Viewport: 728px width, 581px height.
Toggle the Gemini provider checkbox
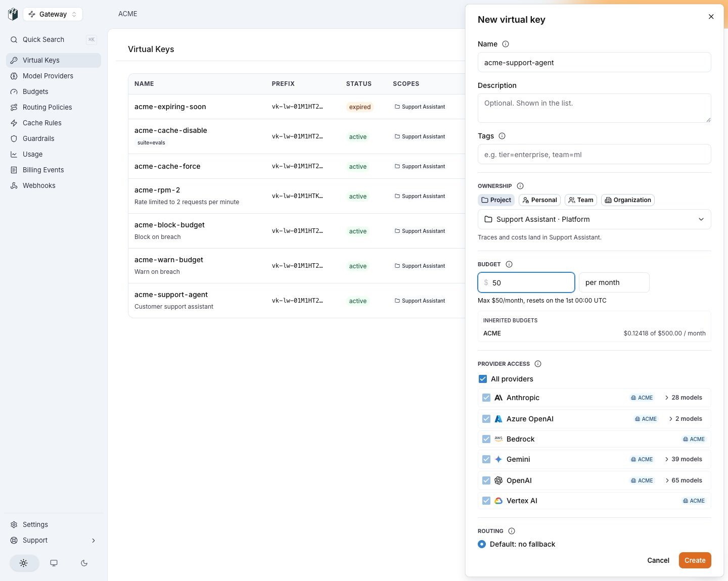(x=486, y=459)
